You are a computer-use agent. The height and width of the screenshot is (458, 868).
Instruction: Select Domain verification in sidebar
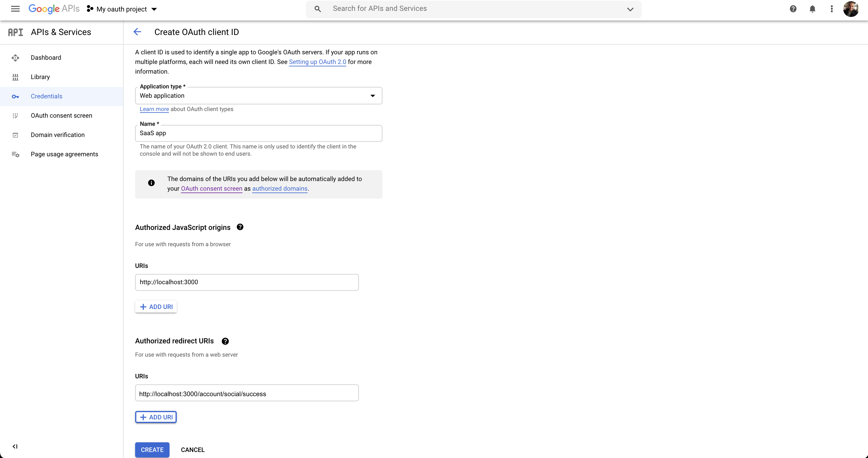(x=58, y=135)
